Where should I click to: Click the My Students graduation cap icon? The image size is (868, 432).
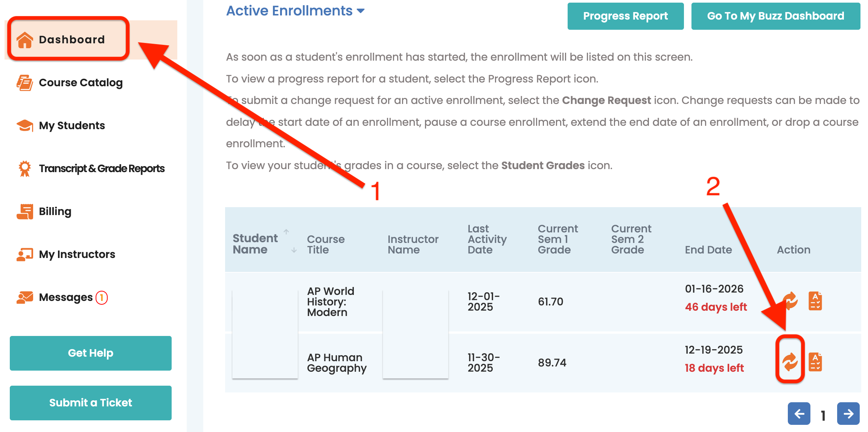click(25, 126)
